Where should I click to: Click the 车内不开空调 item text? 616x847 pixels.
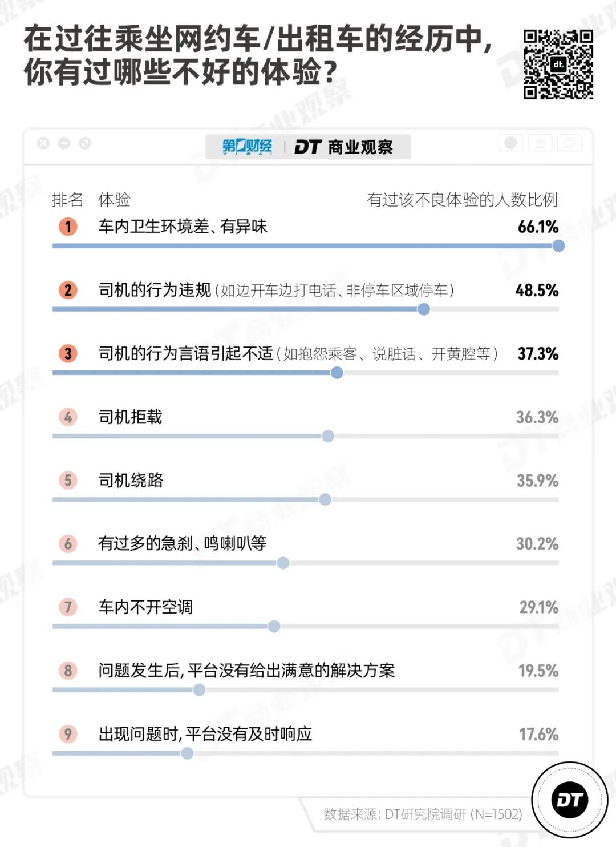[145, 607]
